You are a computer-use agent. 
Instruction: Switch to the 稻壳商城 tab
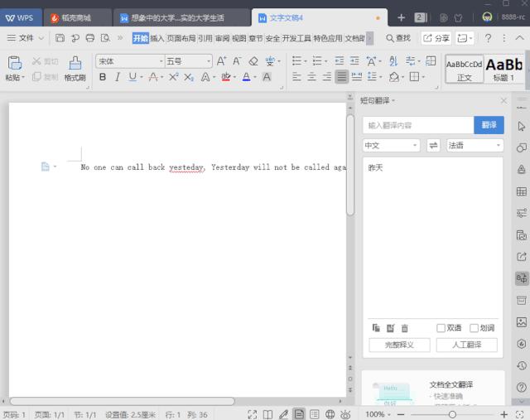tap(77, 18)
